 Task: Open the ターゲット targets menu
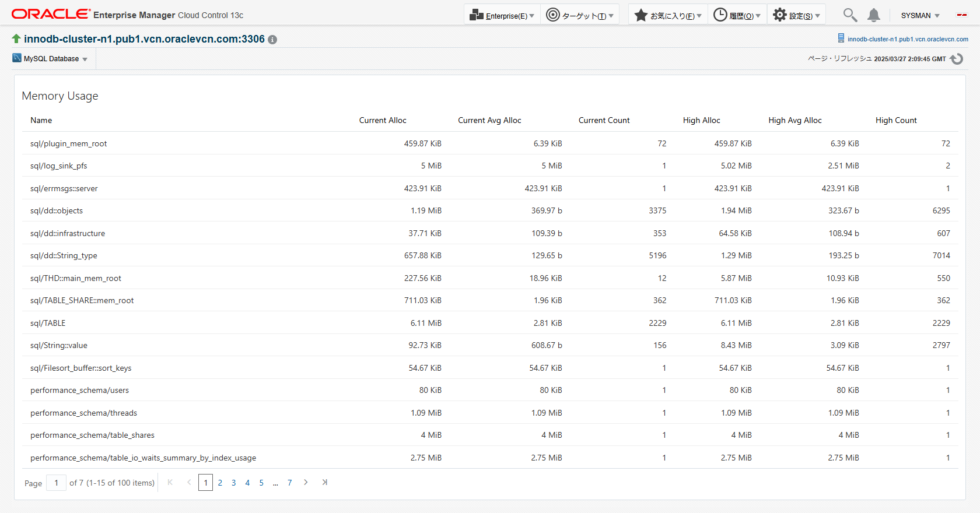(580, 15)
